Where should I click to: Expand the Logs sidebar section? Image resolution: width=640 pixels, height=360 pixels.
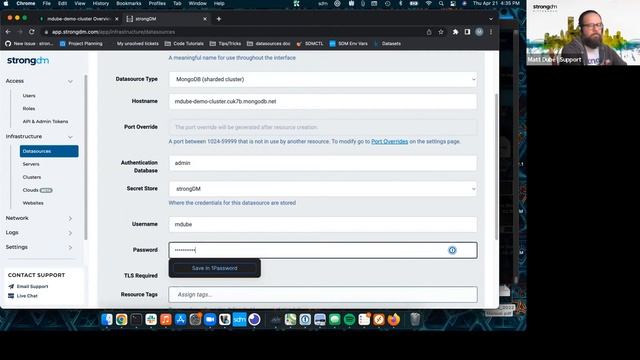pyautogui.click(x=70, y=233)
